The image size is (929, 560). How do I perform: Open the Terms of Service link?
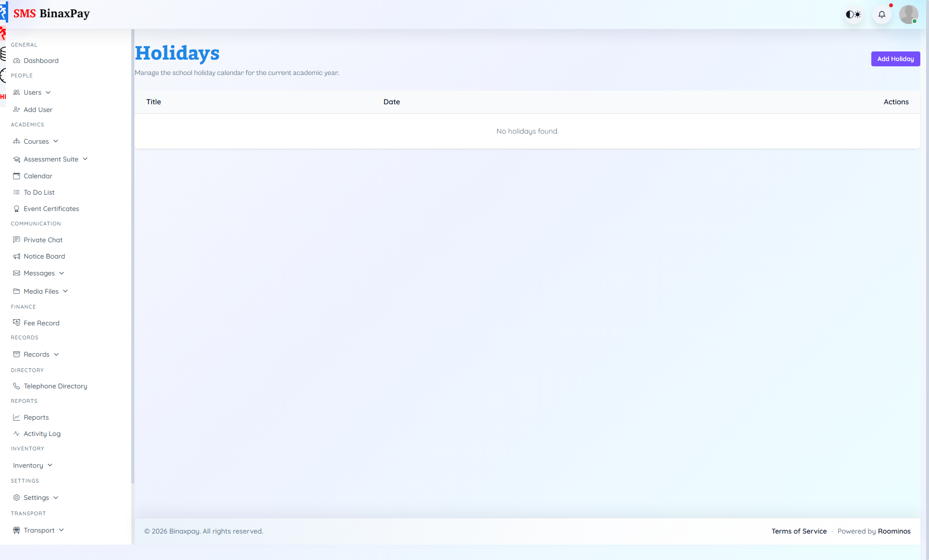799,531
